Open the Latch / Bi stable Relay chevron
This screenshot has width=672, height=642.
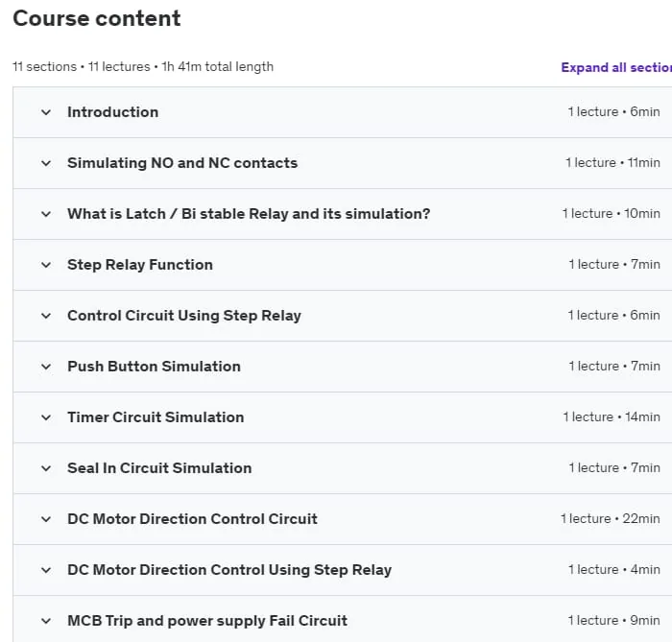point(46,214)
